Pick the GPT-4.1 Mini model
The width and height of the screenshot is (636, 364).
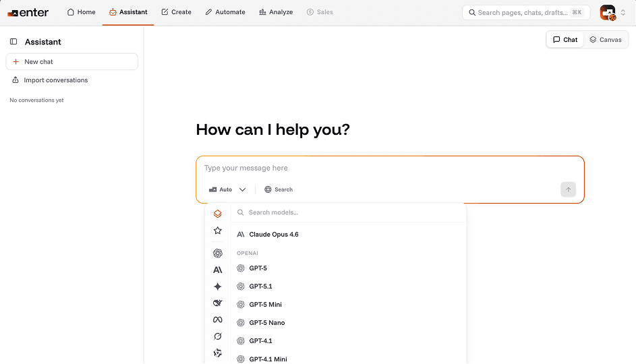349,359
